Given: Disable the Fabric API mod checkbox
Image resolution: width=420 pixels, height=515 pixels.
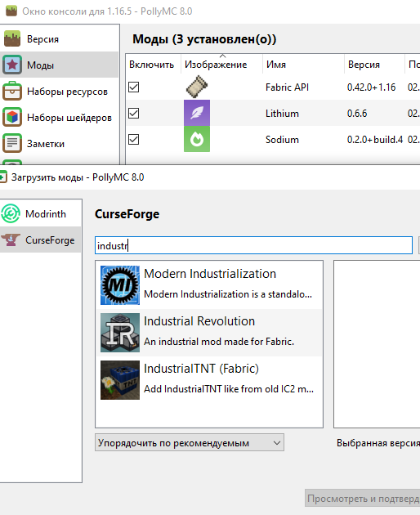Looking at the screenshot, I should coord(134,87).
